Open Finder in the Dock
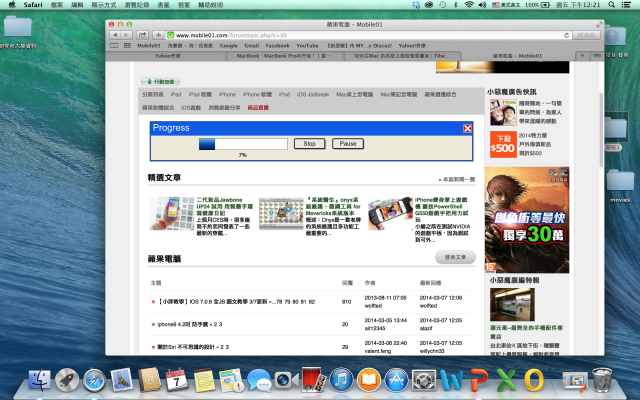 pyautogui.click(x=40, y=380)
